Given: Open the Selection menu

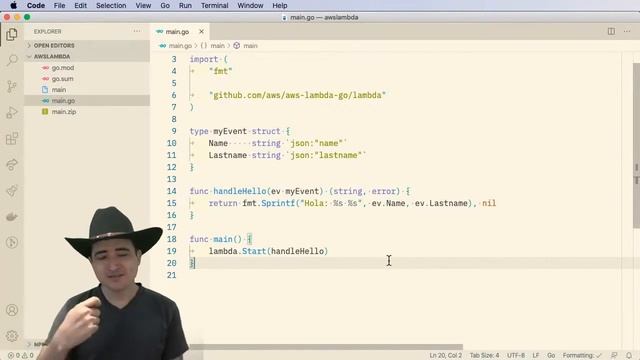Looking at the screenshot, I should click(x=111, y=5).
